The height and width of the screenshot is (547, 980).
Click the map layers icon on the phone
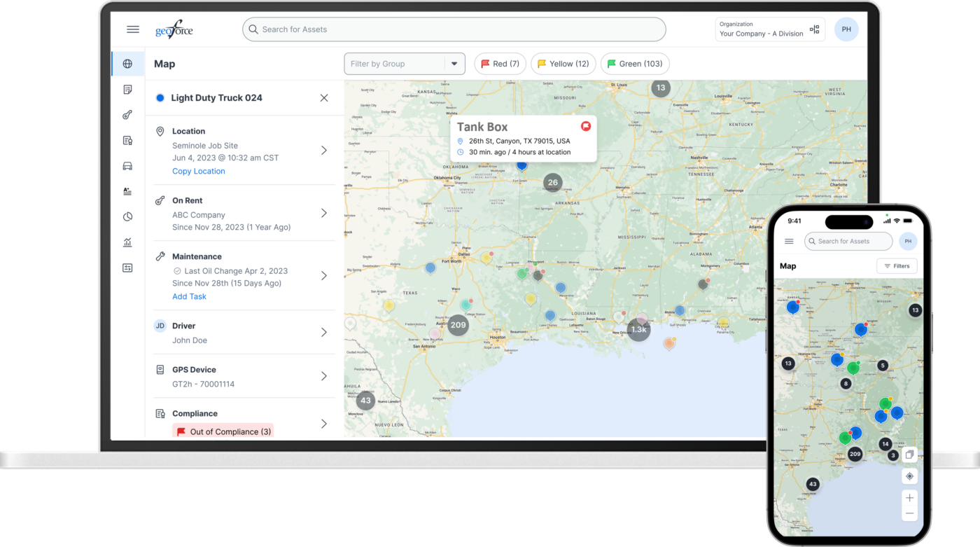(909, 454)
